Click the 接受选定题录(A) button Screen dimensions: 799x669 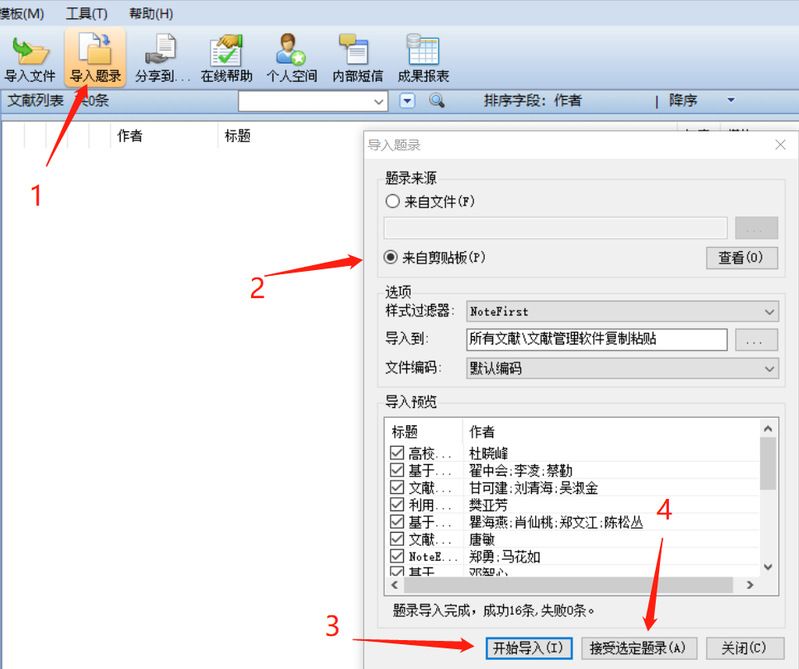tap(637, 647)
